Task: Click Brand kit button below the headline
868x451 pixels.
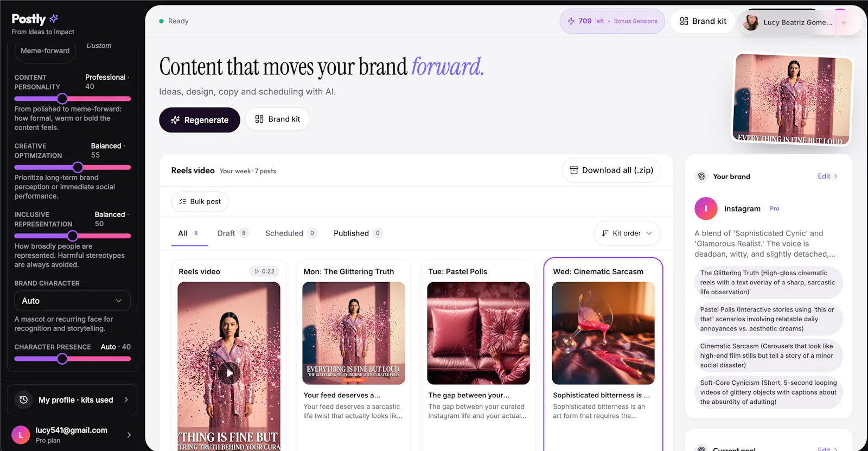Action: coord(277,119)
